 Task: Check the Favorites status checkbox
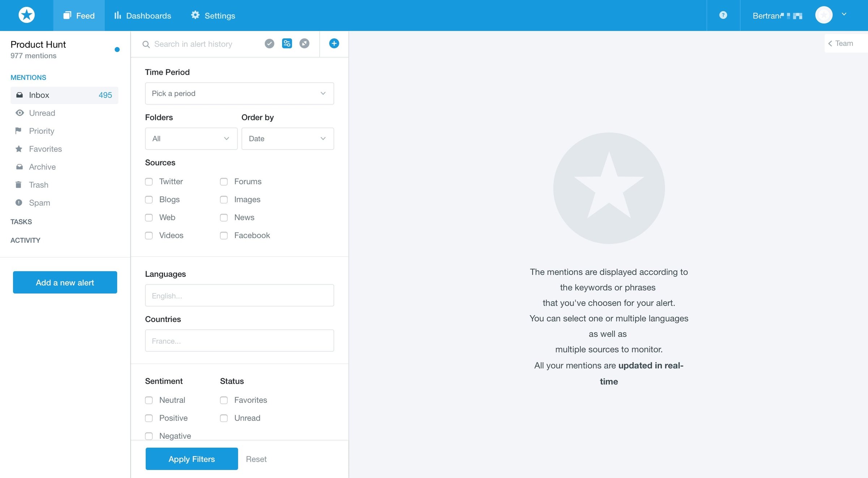(x=224, y=400)
